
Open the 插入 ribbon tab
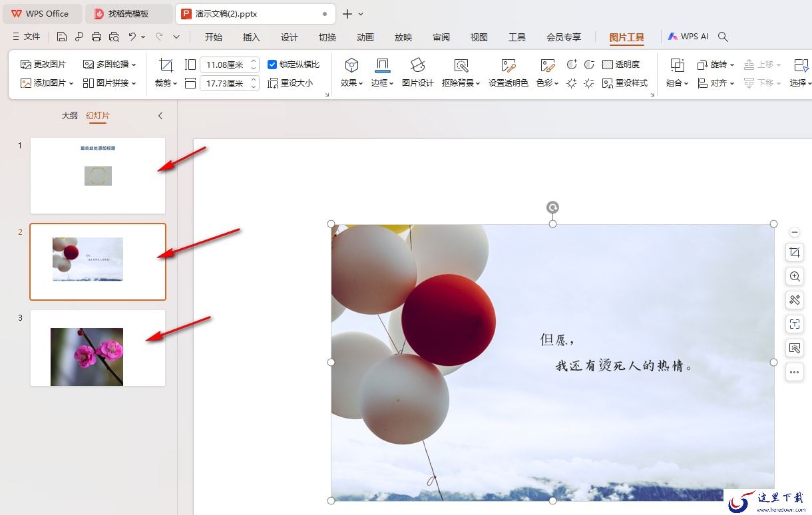(252, 37)
